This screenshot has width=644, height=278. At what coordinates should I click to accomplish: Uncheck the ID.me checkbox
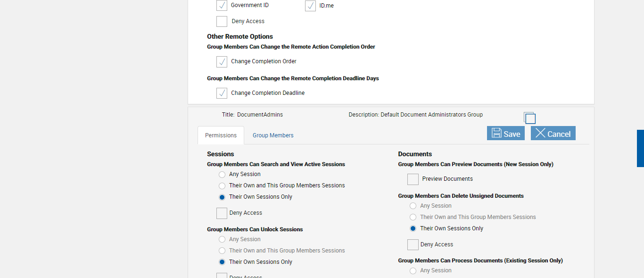310,6
